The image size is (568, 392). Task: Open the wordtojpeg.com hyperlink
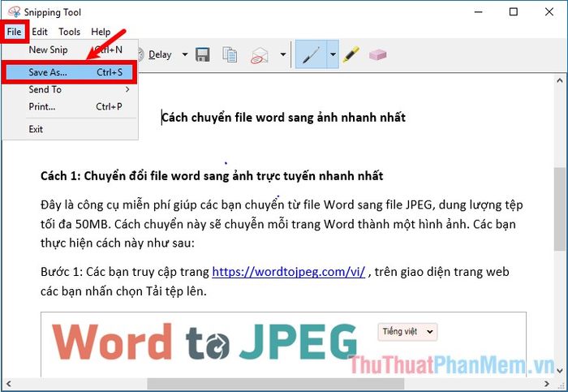pyautogui.click(x=288, y=272)
